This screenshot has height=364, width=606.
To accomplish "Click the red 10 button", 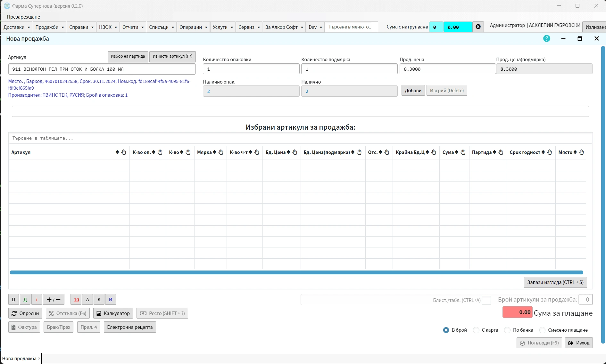I will click(x=76, y=300).
